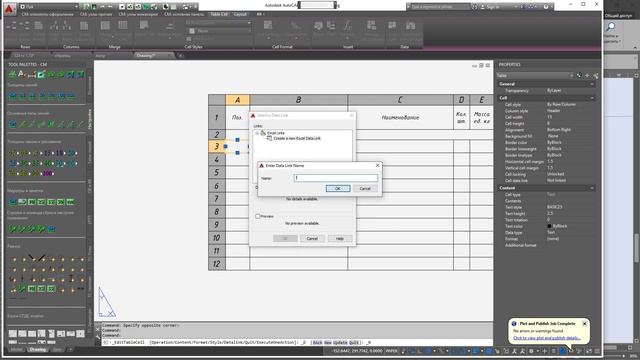Click the Undo arrow in quick access toolbar

point(102,7)
